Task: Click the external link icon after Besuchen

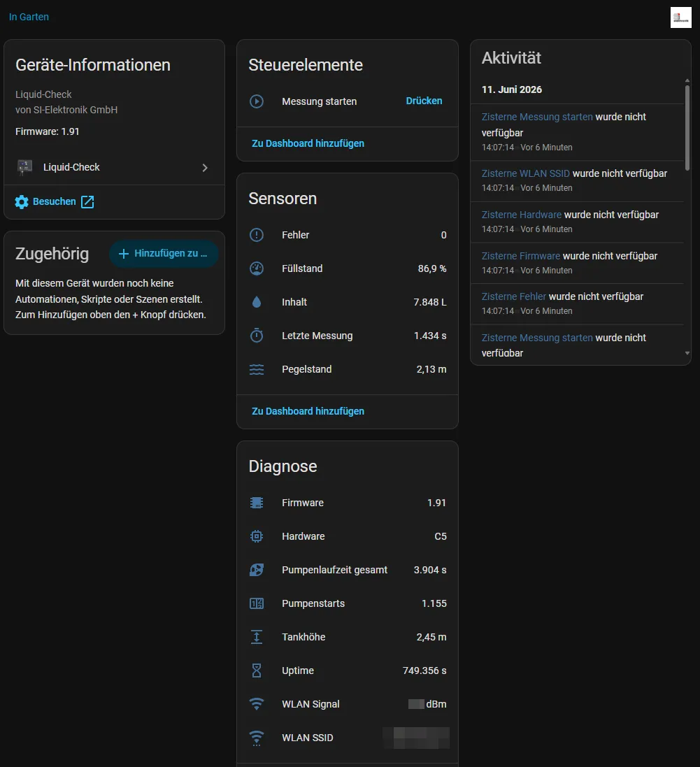Action: (x=87, y=201)
